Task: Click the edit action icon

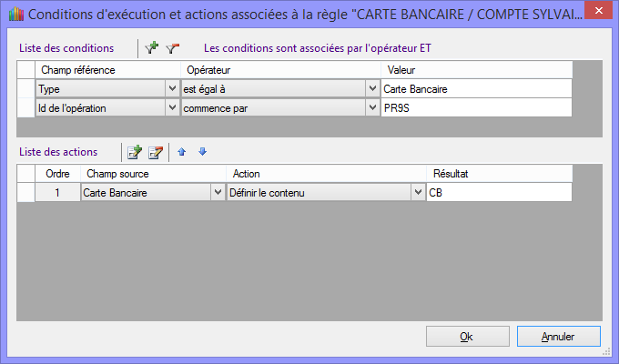Action: tap(156, 152)
